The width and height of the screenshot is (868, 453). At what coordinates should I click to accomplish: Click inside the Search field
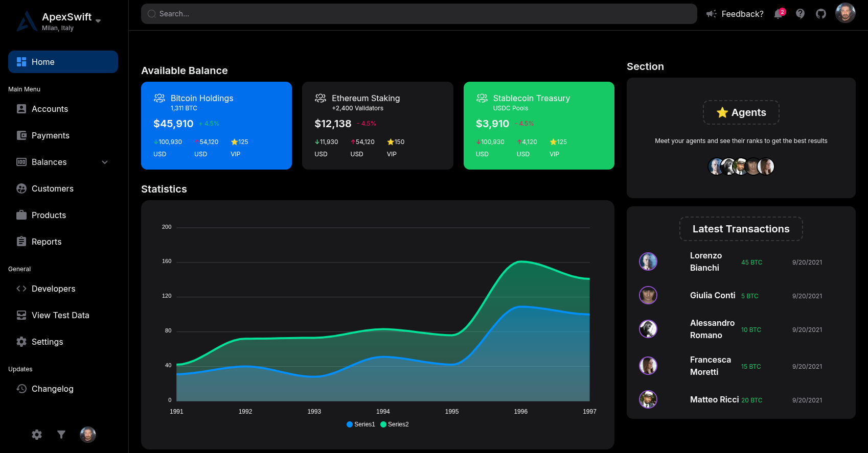tap(419, 14)
